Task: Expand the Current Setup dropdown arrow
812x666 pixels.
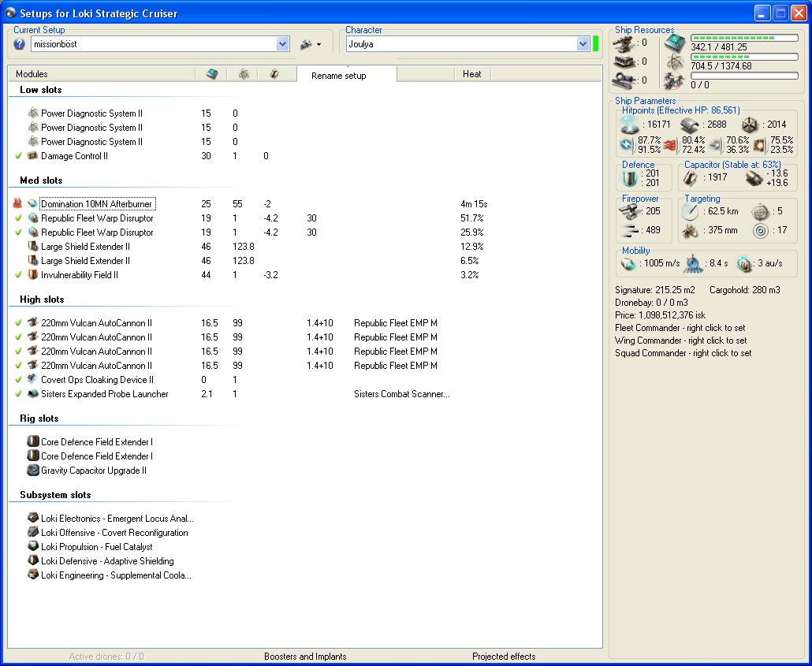Action: 283,44
